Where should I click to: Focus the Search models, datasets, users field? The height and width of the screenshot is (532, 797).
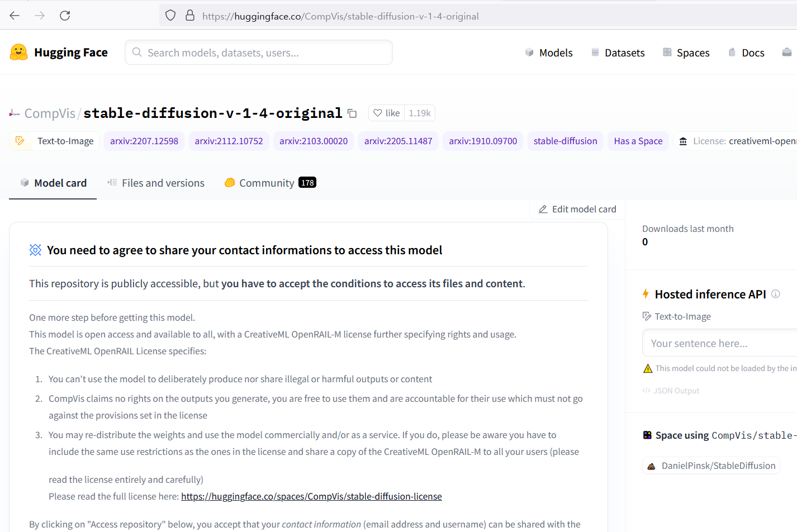click(x=259, y=53)
